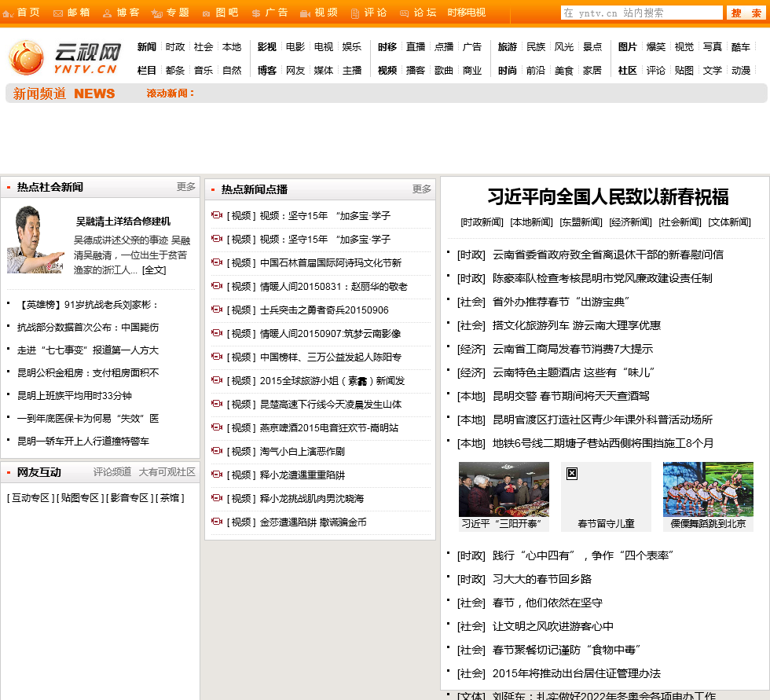The image size is (770, 700).
Task: Click the camcorder icon beside 视频 in top bar
Action: pyautogui.click(x=306, y=13)
